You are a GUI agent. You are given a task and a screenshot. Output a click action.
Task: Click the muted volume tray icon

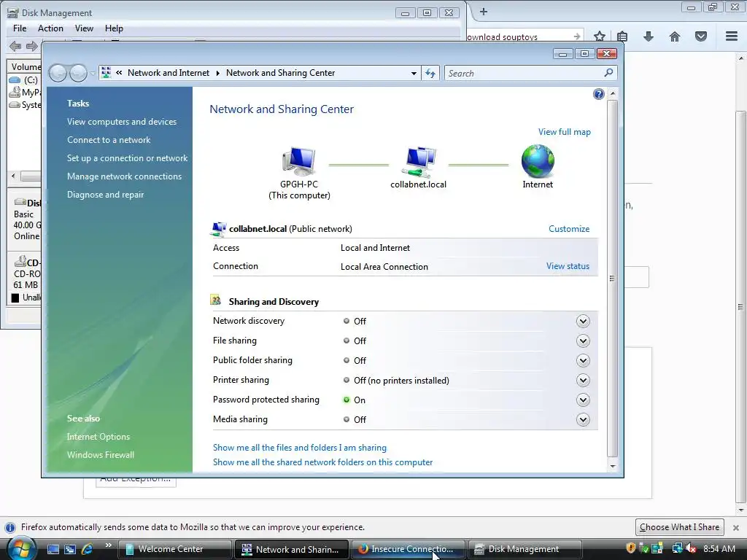(690, 548)
